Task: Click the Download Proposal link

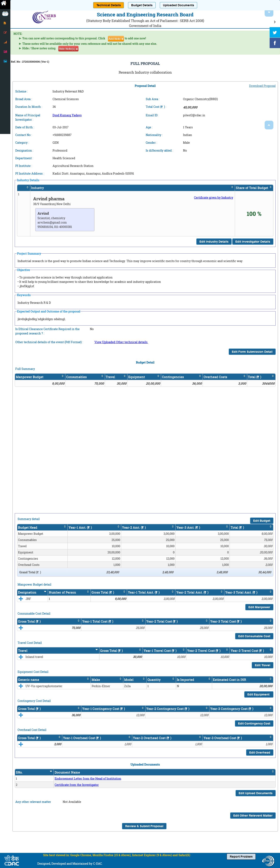Action: (x=262, y=86)
